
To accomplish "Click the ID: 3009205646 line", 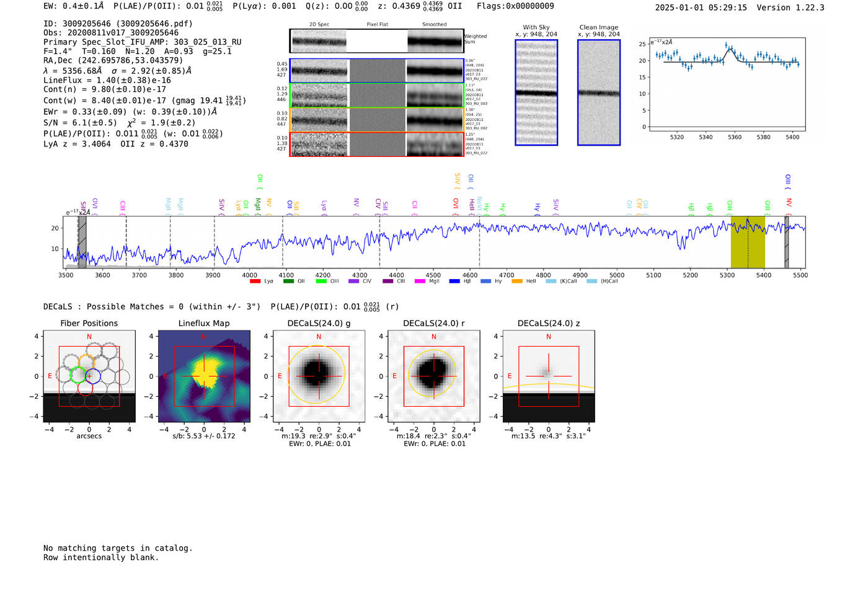I will (118, 24).
